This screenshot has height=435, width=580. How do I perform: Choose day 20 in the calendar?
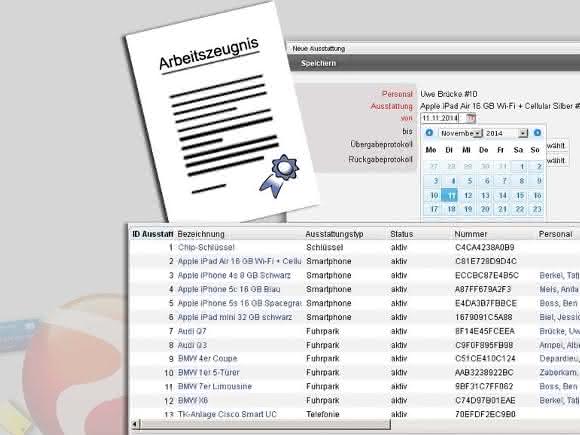(485, 209)
